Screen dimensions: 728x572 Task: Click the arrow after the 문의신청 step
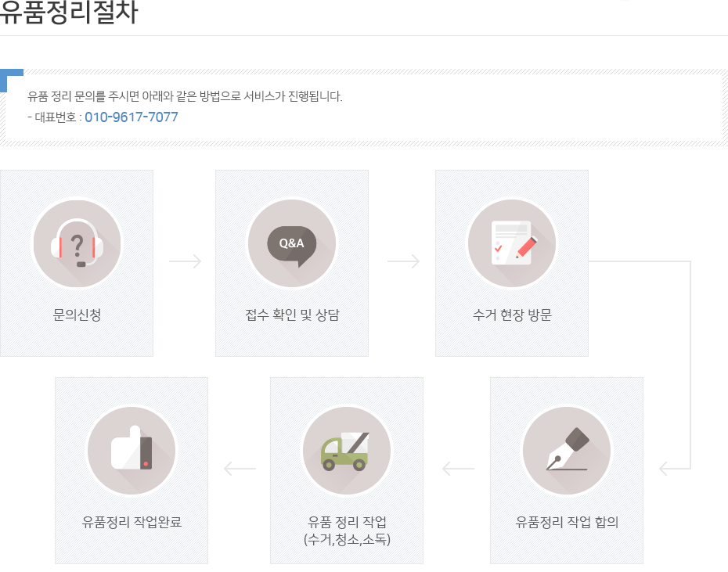coord(185,261)
